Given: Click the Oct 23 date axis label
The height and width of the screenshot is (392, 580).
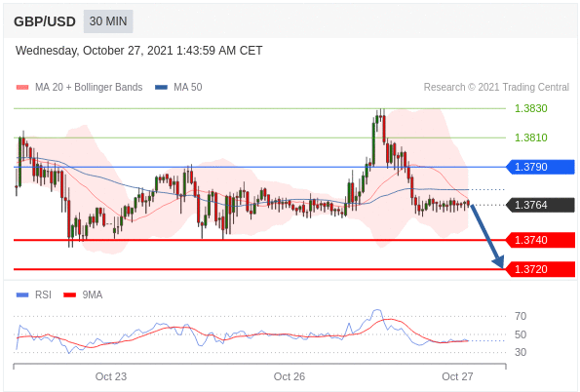Looking at the screenshot, I should pyautogui.click(x=111, y=376).
